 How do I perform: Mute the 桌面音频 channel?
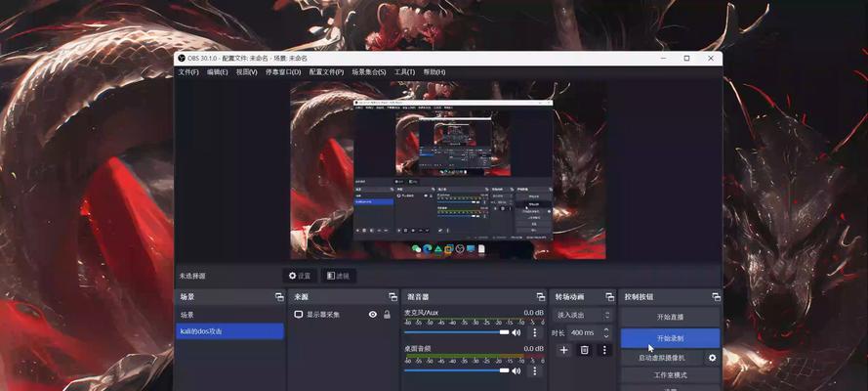(516, 370)
